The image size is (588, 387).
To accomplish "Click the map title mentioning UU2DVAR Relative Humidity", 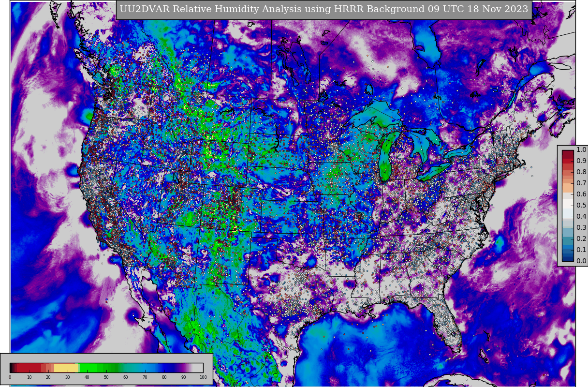I will tap(324, 9).
